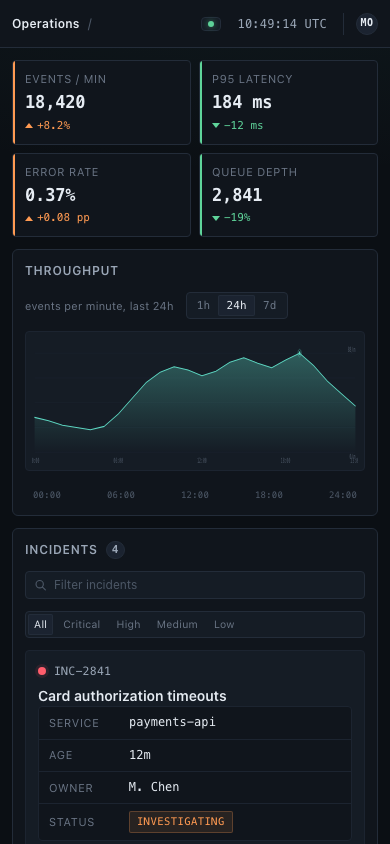Click the 0.37% error rate value
The image size is (390, 844).
pyautogui.click(x=50, y=195)
